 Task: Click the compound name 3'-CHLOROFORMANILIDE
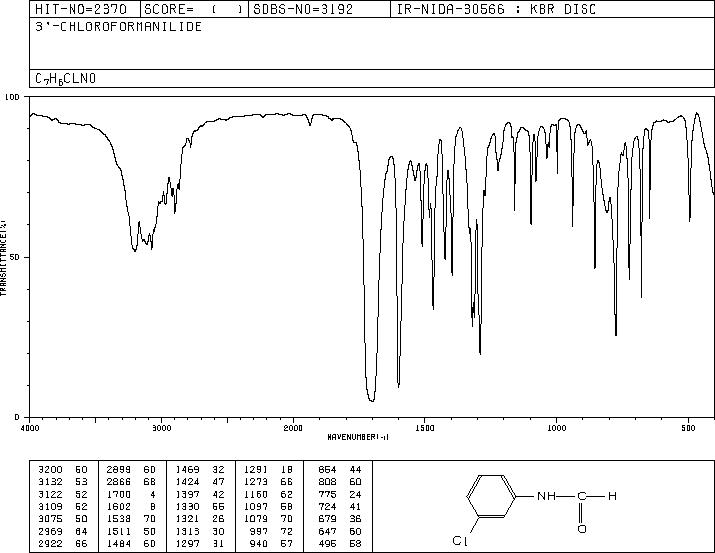click(x=119, y=26)
